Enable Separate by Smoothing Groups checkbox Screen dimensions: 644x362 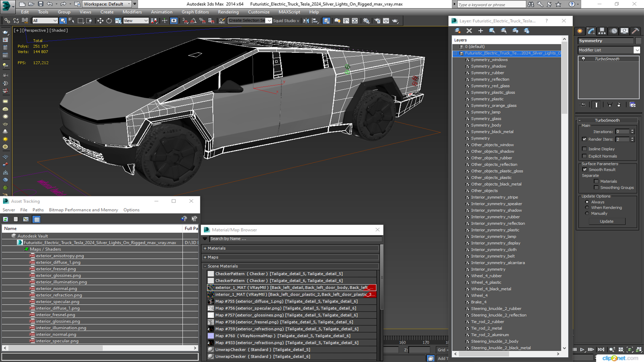click(596, 188)
